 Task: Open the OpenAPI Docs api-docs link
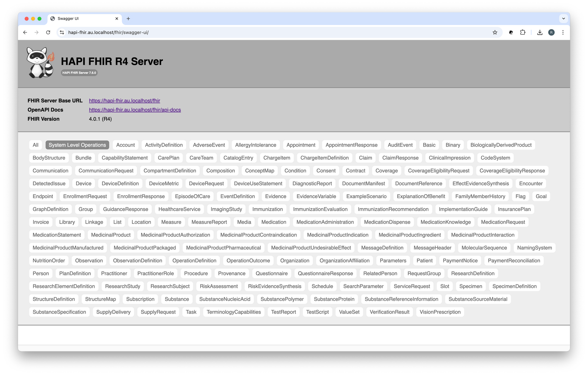[135, 110]
